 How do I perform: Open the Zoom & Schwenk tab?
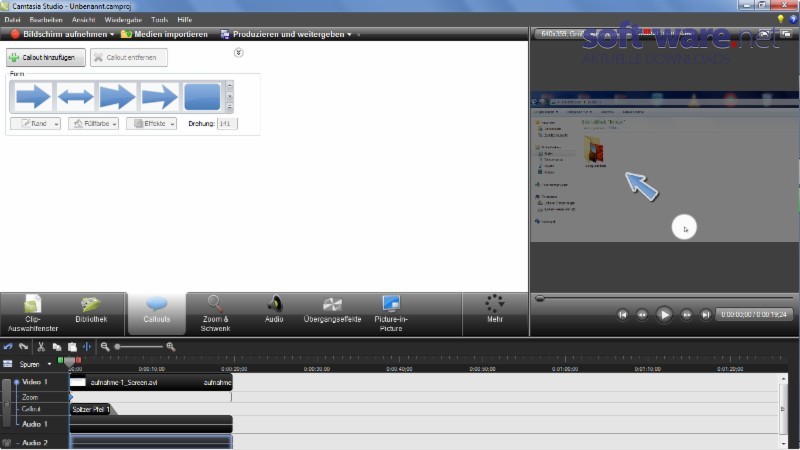215,314
